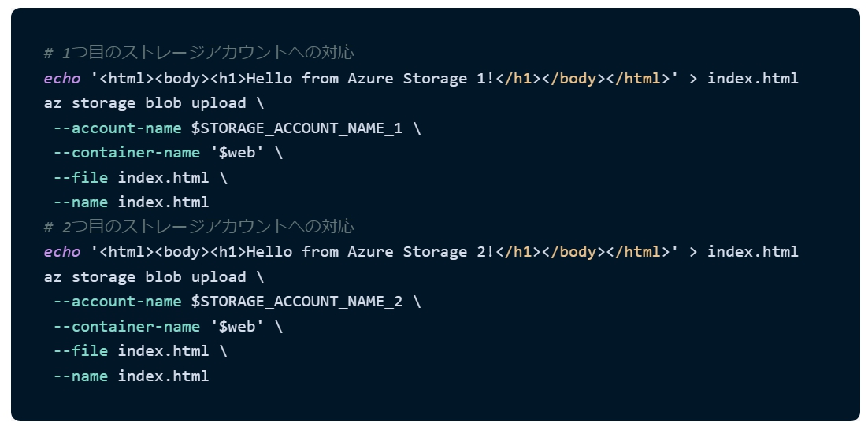The image size is (868, 426).
Task: Click the opening html tag on the Storage 2 line
Action: pyautogui.click(x=127, y=252)
